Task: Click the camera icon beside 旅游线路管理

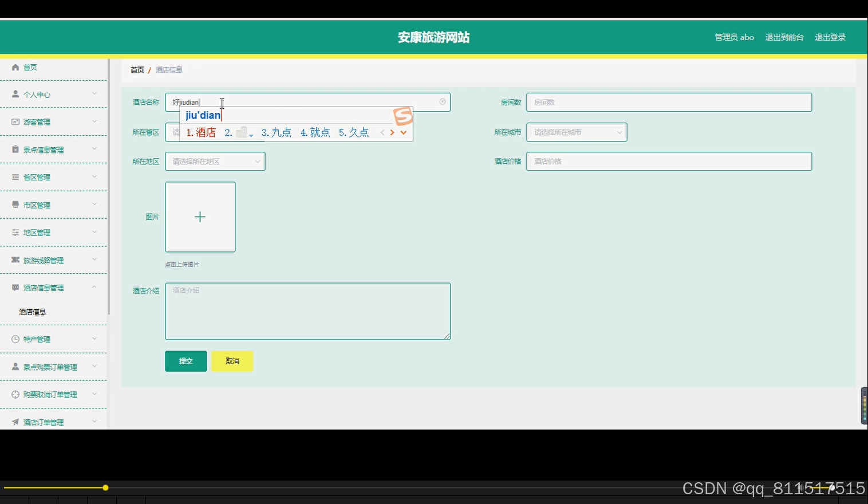Action: point(15,259)
